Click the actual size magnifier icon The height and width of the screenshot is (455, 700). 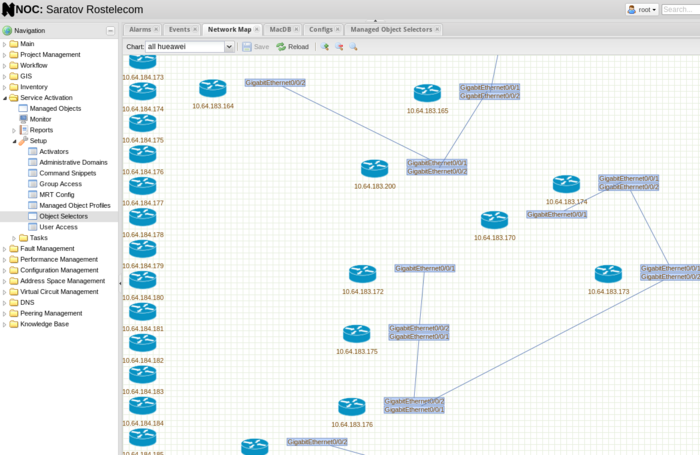[353, 46]
